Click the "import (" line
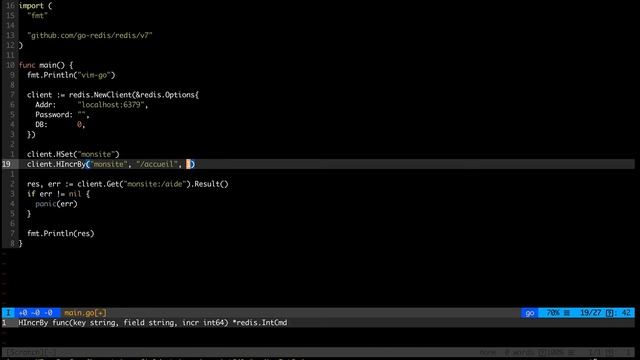 [x=36, y=6]
